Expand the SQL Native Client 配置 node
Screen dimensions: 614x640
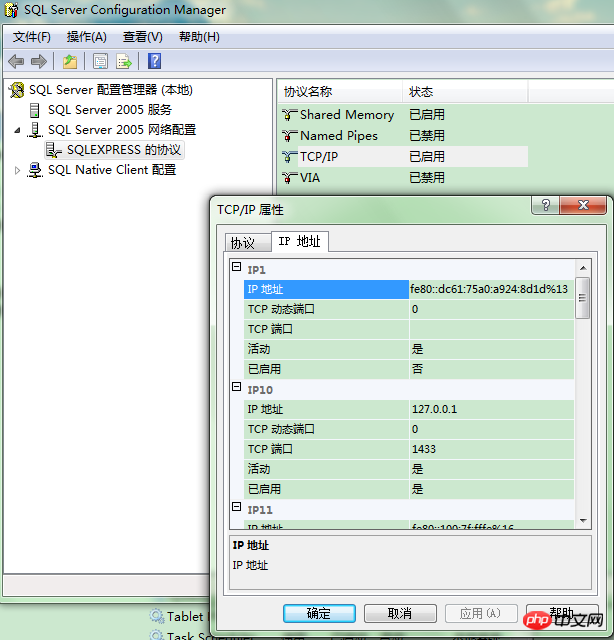pyautogui.click(x=17, y=170)
